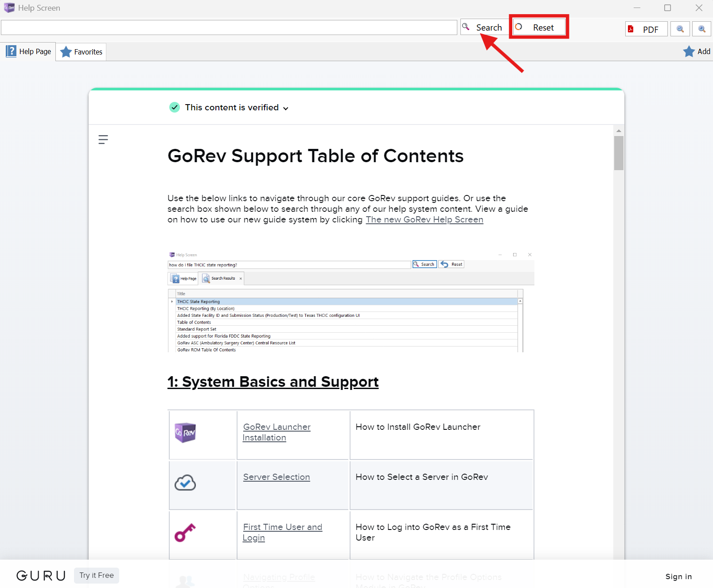713x588 pixels.
Task: Open the Favorites tab
Action: [81, 52]
